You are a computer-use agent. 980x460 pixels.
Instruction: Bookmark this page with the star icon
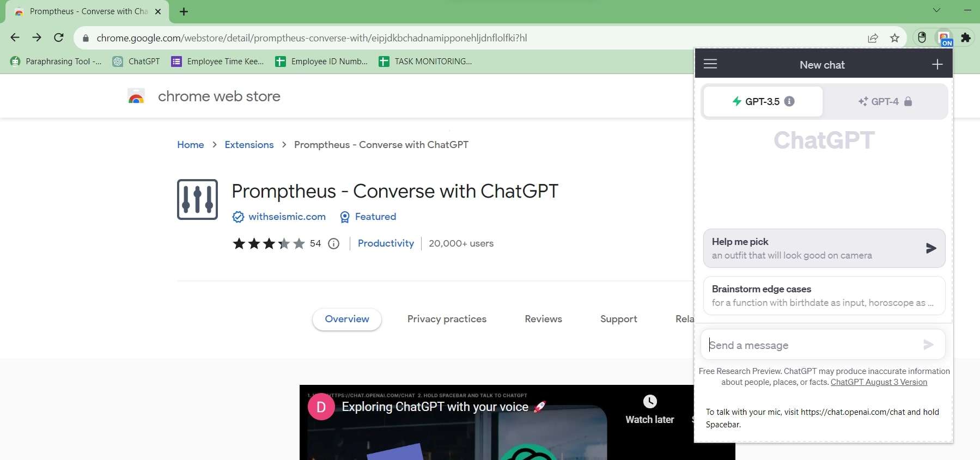click(894, 38)
